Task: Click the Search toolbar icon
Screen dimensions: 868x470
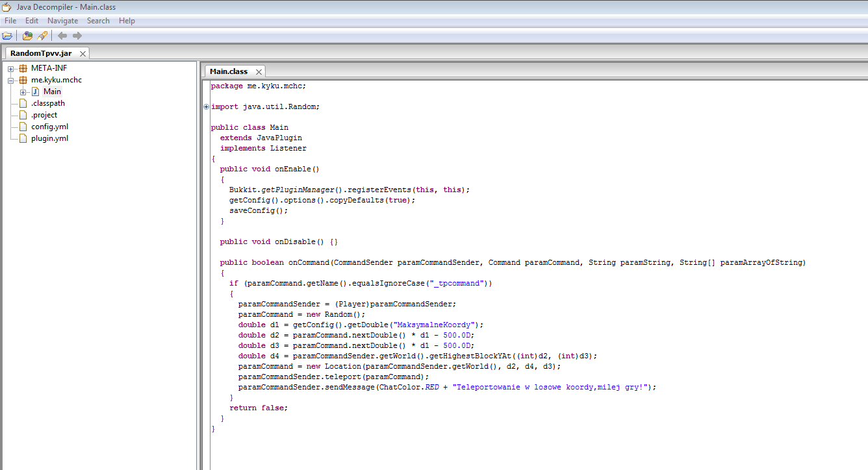Action: (x=42, y=36)
